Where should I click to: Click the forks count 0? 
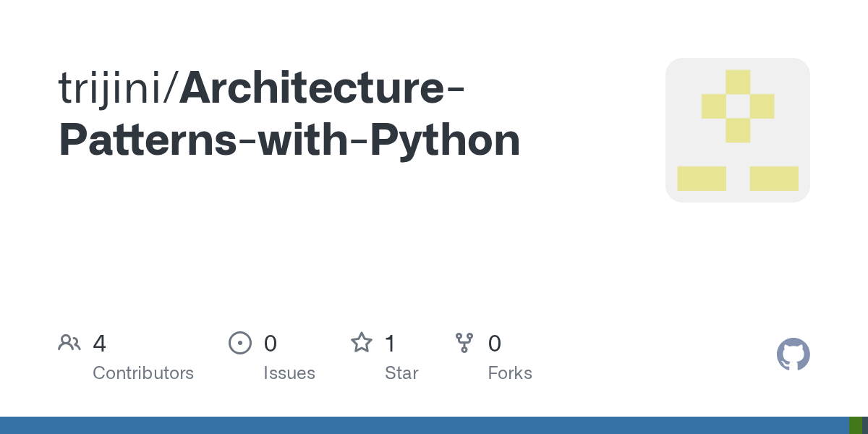495,344
